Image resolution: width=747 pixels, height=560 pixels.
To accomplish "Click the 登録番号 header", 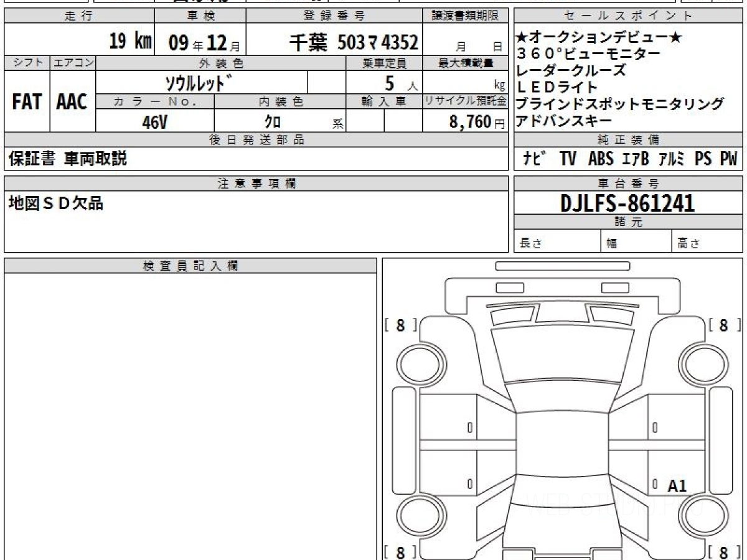I will (334, 16).
